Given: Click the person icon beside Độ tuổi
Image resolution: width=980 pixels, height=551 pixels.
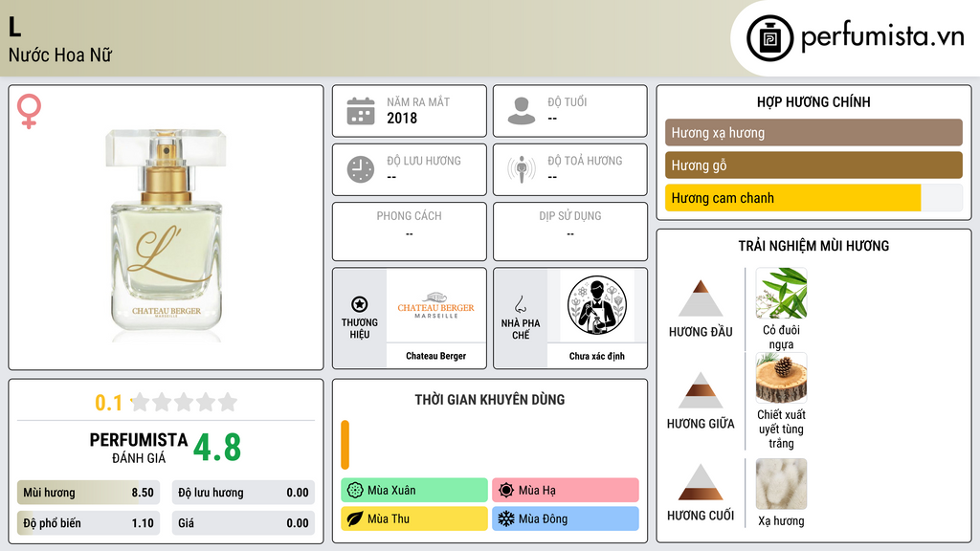Looking at the screenshot, I should click(x=522, y=111).
